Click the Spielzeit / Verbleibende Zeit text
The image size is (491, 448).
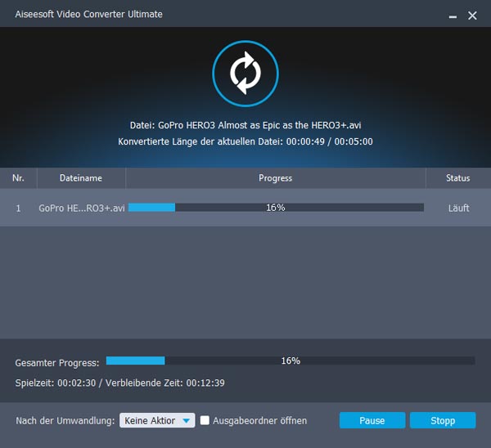[x=120, y=382]
